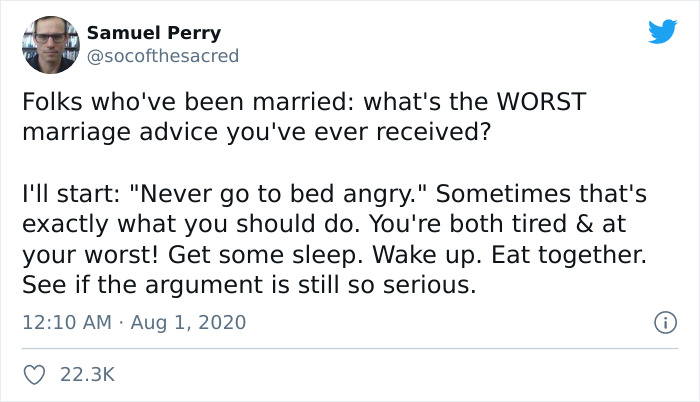
Task: Click the word WORST in the tweet
Action: pyautogui.click(x=541, y=101)
